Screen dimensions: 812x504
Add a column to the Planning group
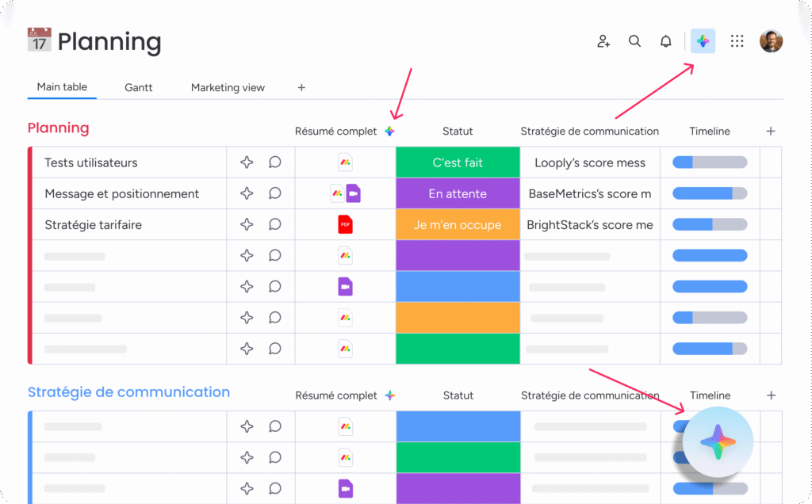[771, 132]
